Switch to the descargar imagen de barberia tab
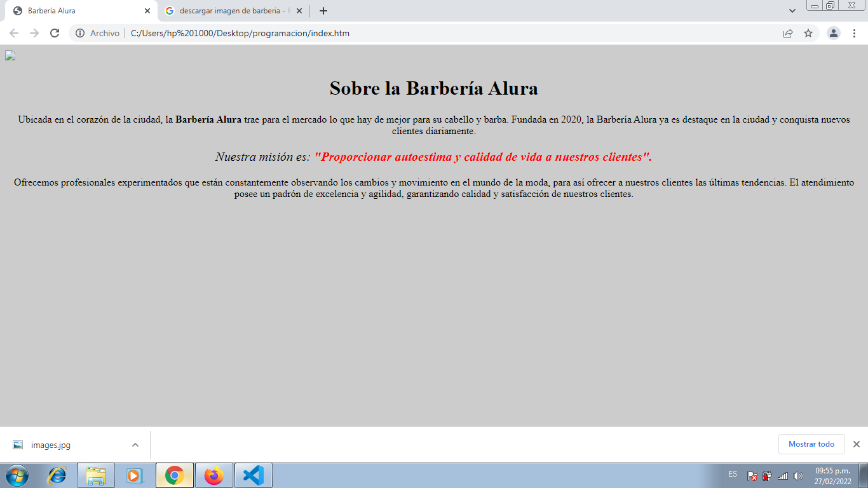Image resolution: width=868 pixels, height=488 pixels. click(233, 11)
